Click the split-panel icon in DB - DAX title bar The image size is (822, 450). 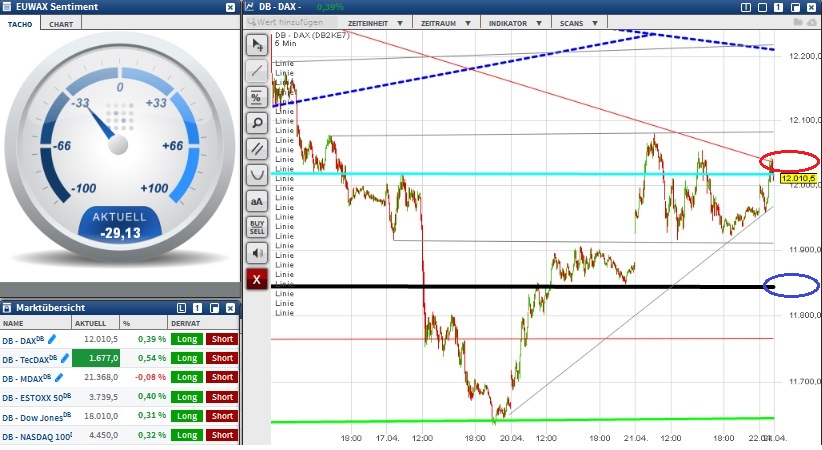click(746, 7)
